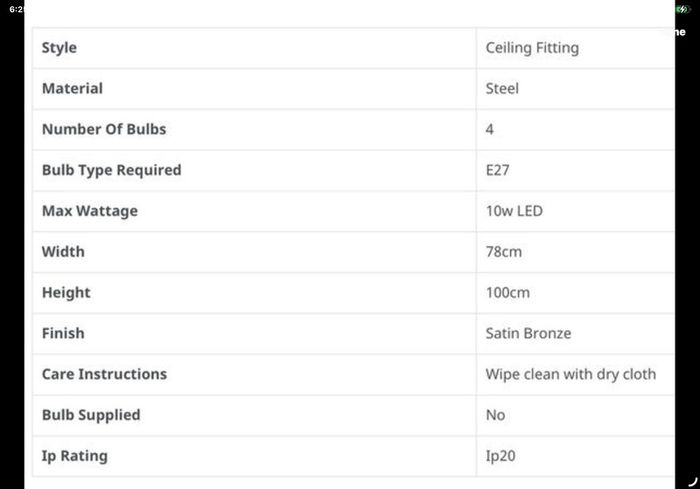
Task: Click the bulb count value 4
Action: click(x=490, y=129)
